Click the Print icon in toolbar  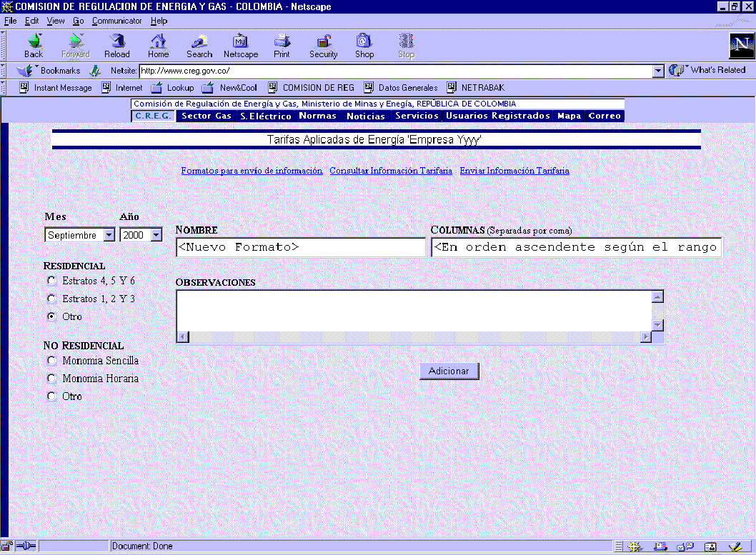(x=282, y=45)
